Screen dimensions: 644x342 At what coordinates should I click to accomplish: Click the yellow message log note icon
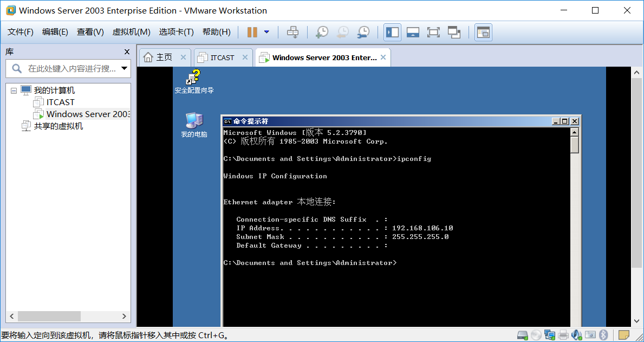(624, 335)
